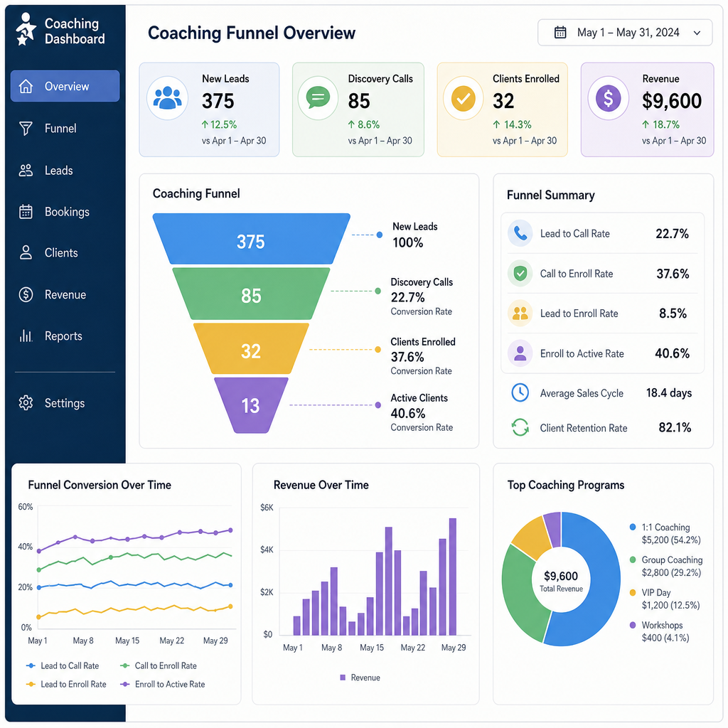
Task: Toggle Group Coaching legend entry
Action: (665, 566)
